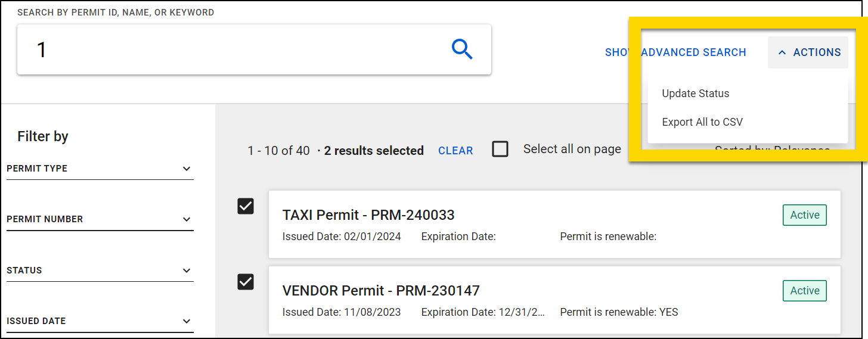
Task: Uncheck the VENDOR Permit PRM-230147 checkbox
Action: point(246,281)
